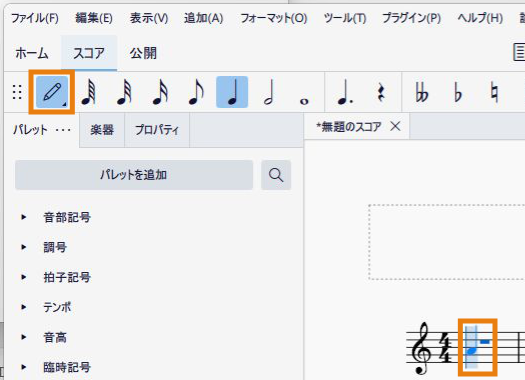Open the note input mode dropdown arrow

pos(64,104)
